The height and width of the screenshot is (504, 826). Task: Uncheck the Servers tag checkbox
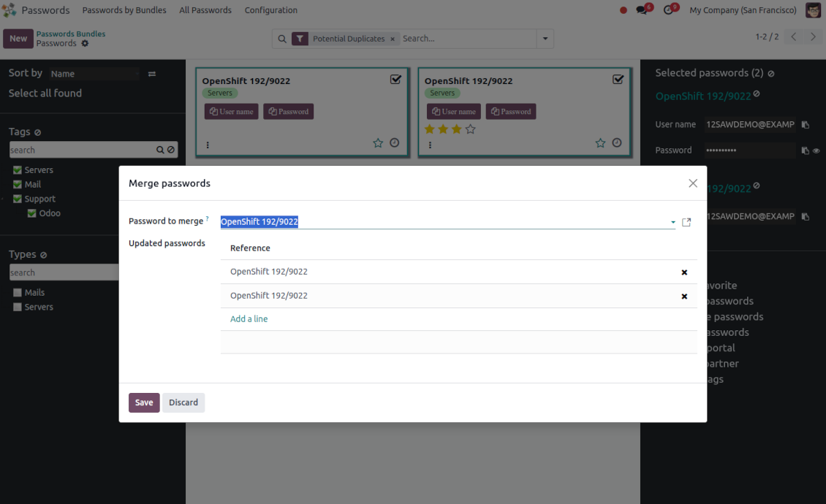[x=18, y=170]
